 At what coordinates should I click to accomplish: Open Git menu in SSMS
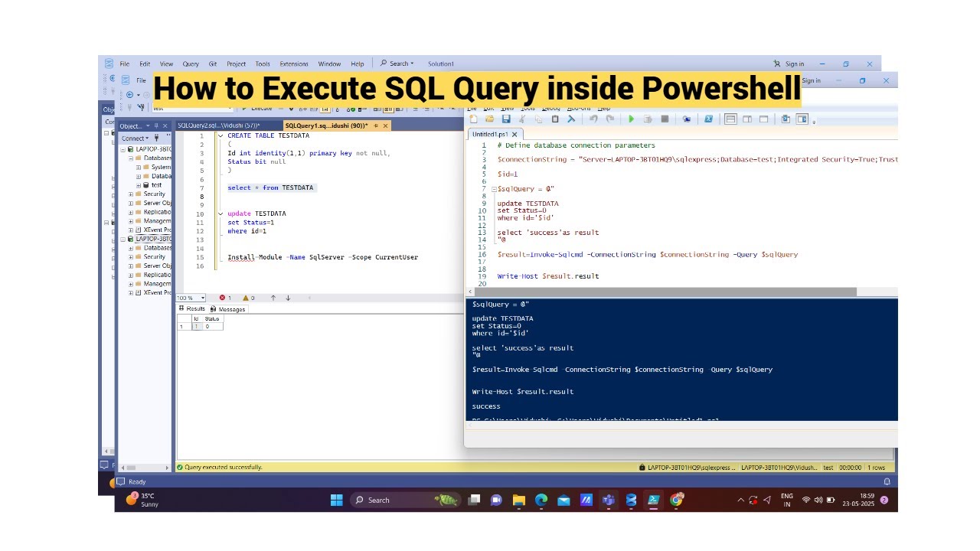point(213,64)
